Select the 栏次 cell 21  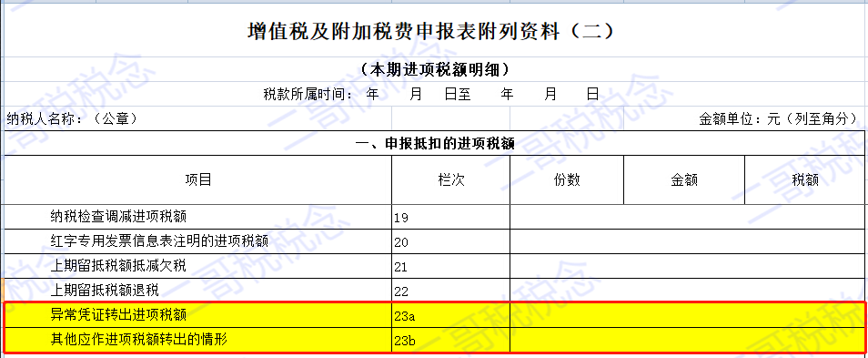[450, 265]
